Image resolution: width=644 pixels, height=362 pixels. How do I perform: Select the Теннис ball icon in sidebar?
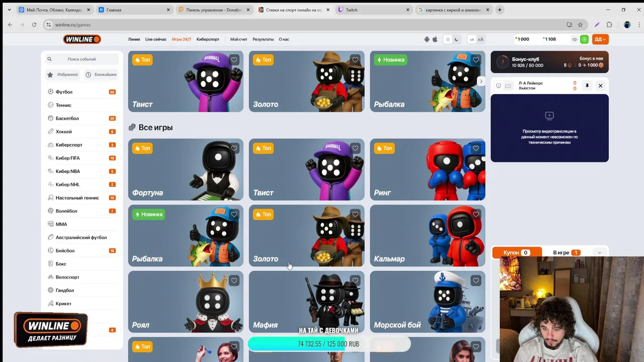pos(50,105)
